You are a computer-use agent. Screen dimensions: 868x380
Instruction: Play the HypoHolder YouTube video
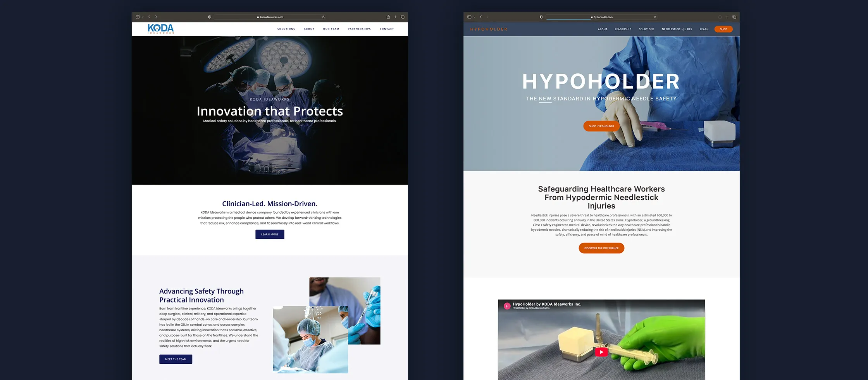tap(601, 352)
